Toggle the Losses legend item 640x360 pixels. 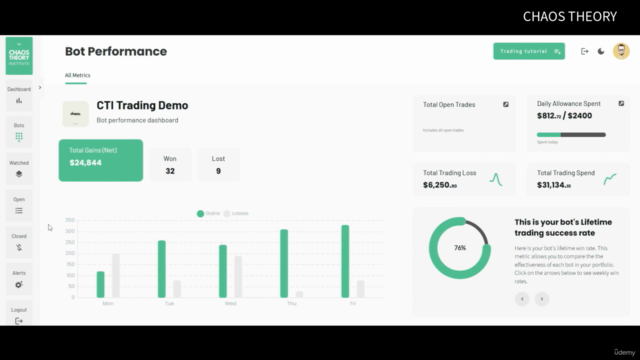(236, 213)
